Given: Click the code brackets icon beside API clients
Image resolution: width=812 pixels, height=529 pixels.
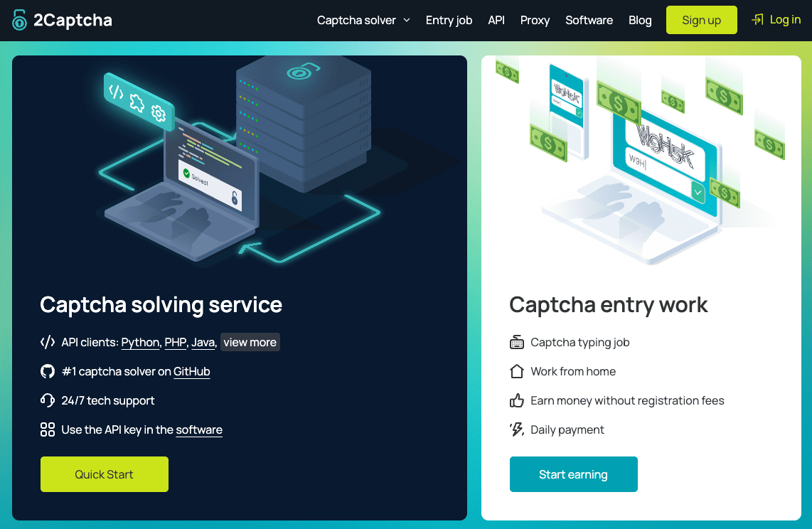Looking at the screenshot, I should click(x=47, y=342).
